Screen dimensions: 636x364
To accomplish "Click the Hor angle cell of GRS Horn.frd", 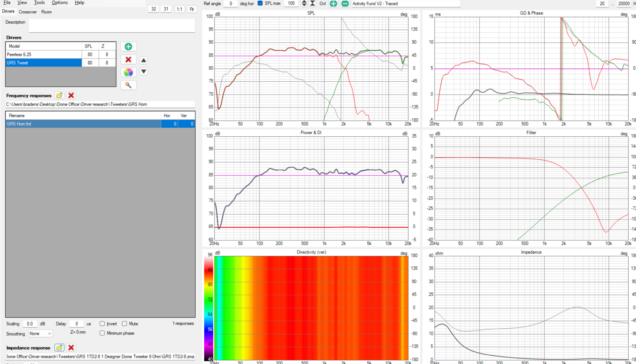I will 169,124.
